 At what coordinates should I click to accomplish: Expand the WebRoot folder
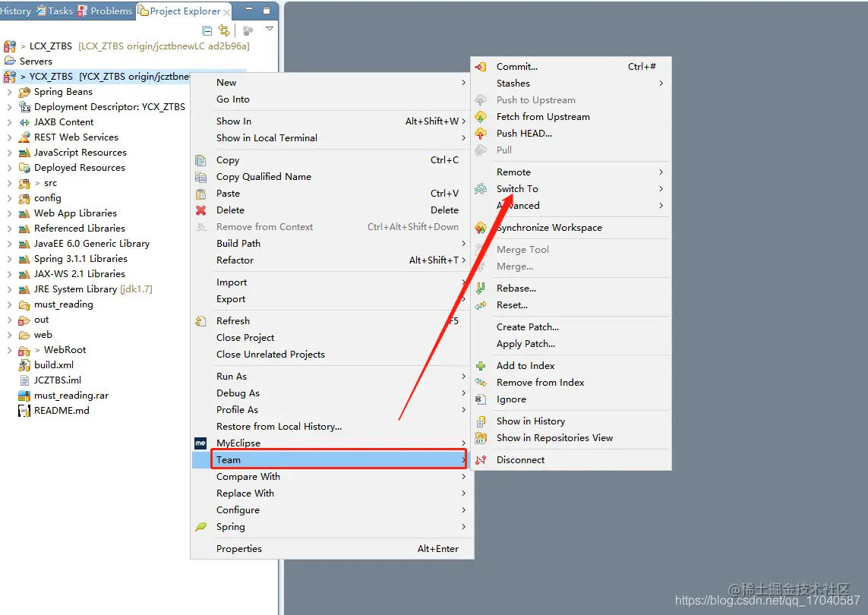9,350
